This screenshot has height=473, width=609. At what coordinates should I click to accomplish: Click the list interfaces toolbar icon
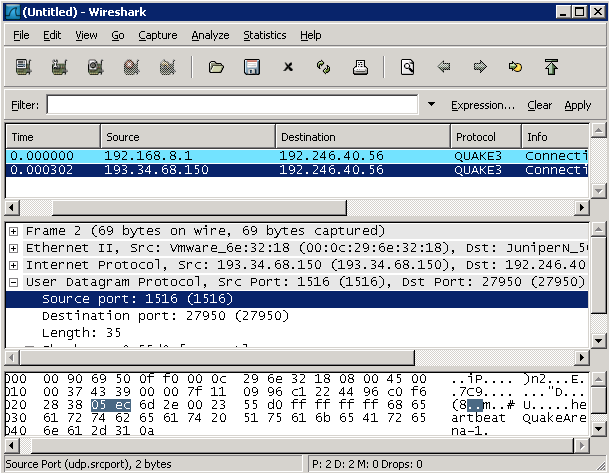pos(23,67)
